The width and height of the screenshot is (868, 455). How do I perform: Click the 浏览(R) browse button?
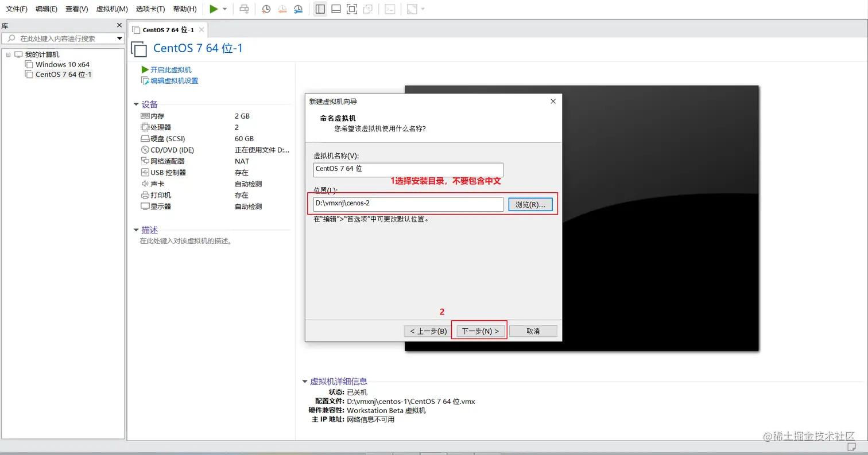(529, 203)
